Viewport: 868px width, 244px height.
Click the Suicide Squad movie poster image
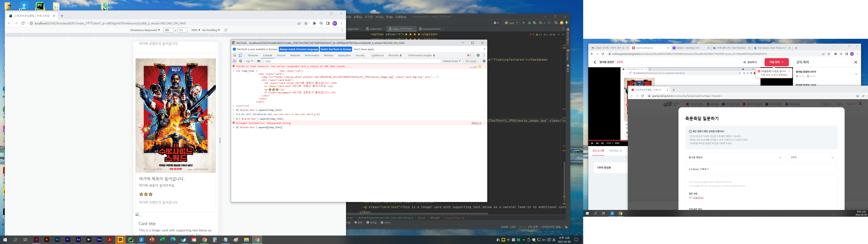tap(176, 116)
